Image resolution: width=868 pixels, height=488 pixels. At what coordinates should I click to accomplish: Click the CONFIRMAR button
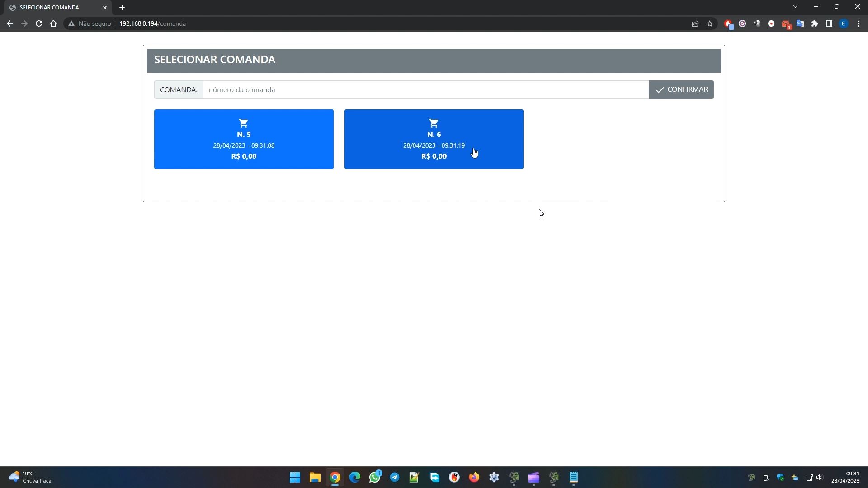[681, 89]
